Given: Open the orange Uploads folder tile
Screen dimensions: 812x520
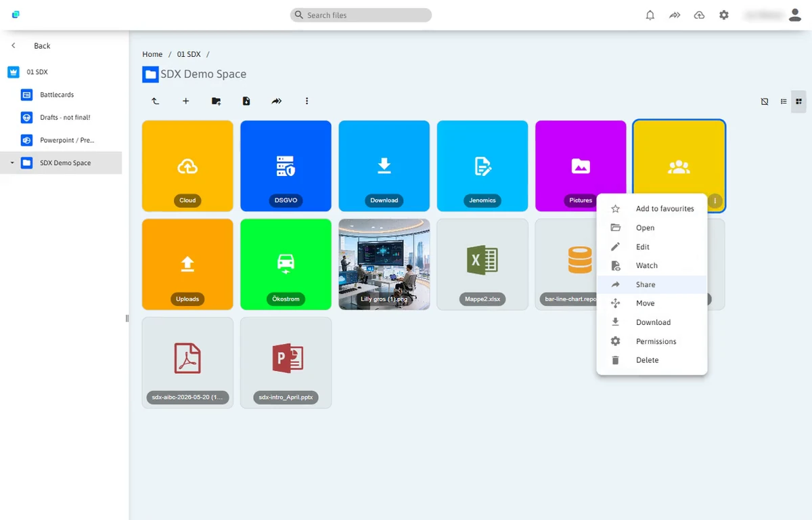Looking at the screenshot, I should coord(187,264).
